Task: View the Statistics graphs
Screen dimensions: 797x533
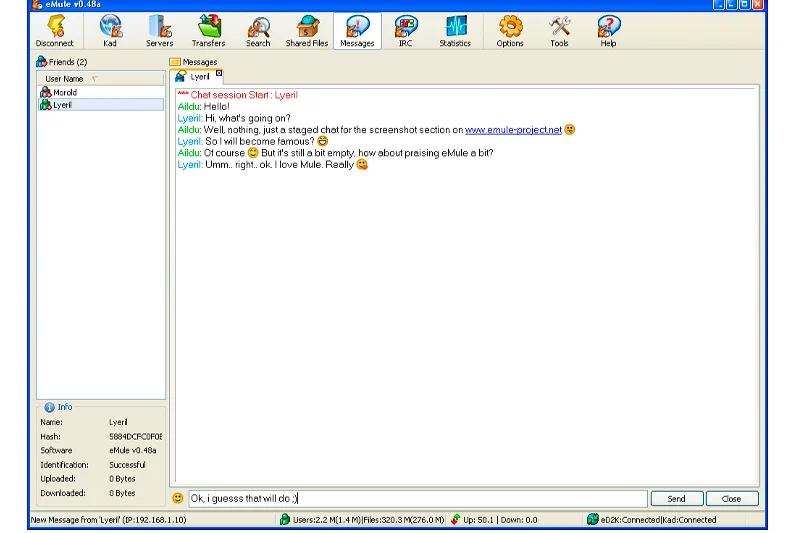Action: click(x=455, y=31)
